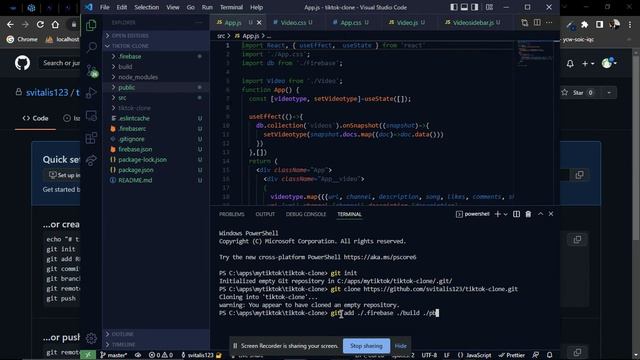The height and width of the screenshot is (360, 640).
Task: Expand the node_modules folder
Action: pos(156,77)
